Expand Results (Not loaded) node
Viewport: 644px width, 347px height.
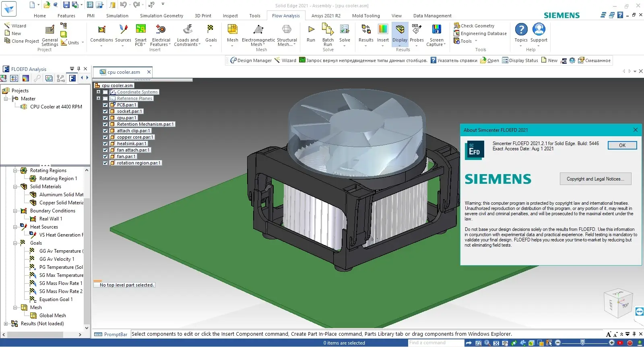(6, 324)
